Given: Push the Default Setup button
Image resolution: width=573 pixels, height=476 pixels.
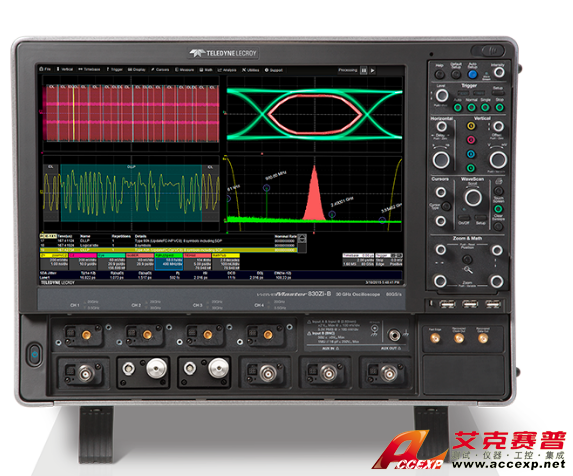Looking at the screenshot, I should 456,74.
